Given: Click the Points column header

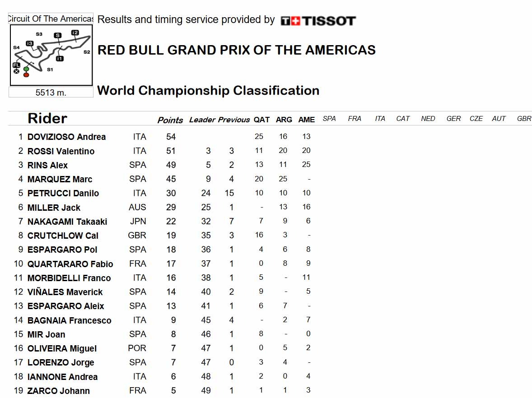Looking at the screenshot, I should click(170, 120).
